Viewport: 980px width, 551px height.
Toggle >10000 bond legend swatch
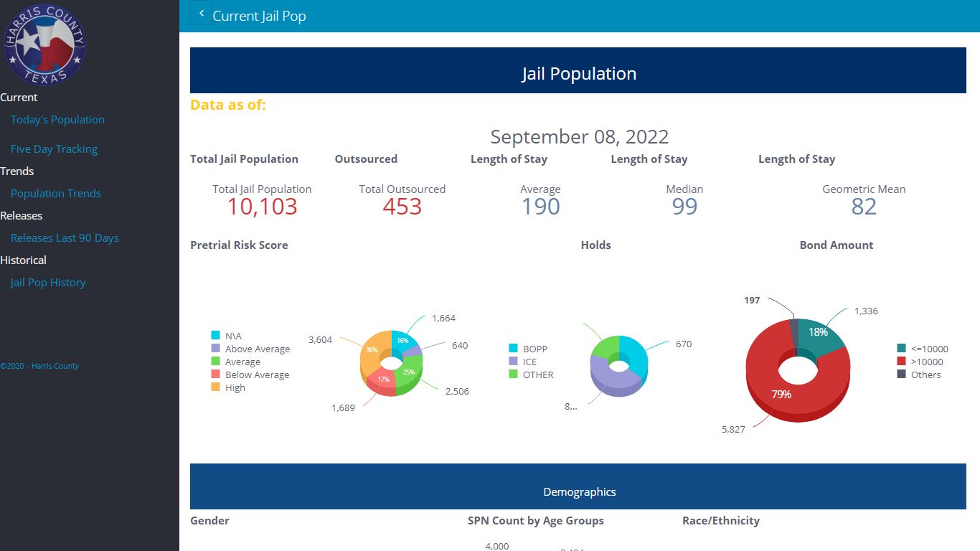click(901, 362)
